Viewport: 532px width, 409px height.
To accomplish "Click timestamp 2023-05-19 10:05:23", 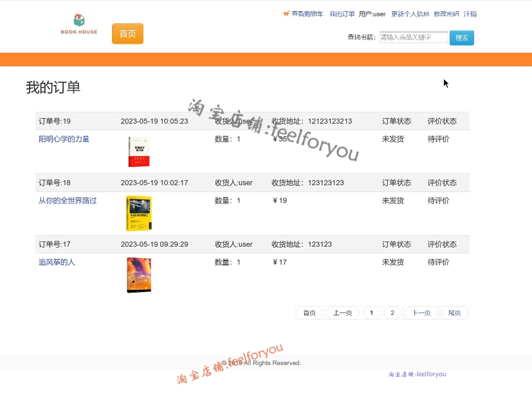I will 154,121.
